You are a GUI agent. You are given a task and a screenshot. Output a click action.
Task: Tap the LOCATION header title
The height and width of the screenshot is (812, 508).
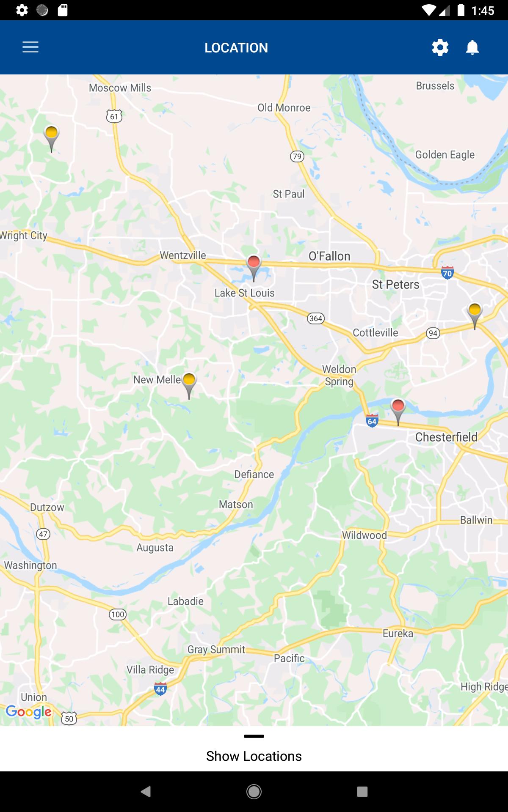tap(236, 47)
